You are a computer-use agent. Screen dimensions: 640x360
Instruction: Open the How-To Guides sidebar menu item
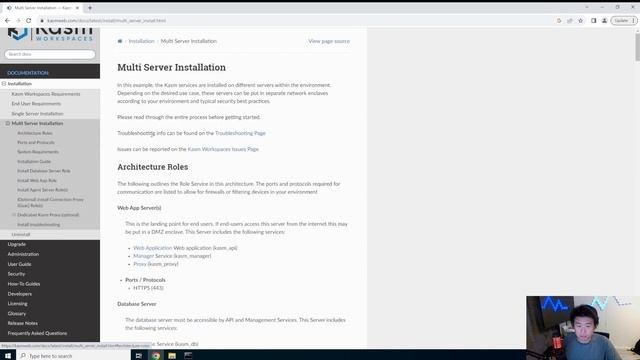click(24, 284)
